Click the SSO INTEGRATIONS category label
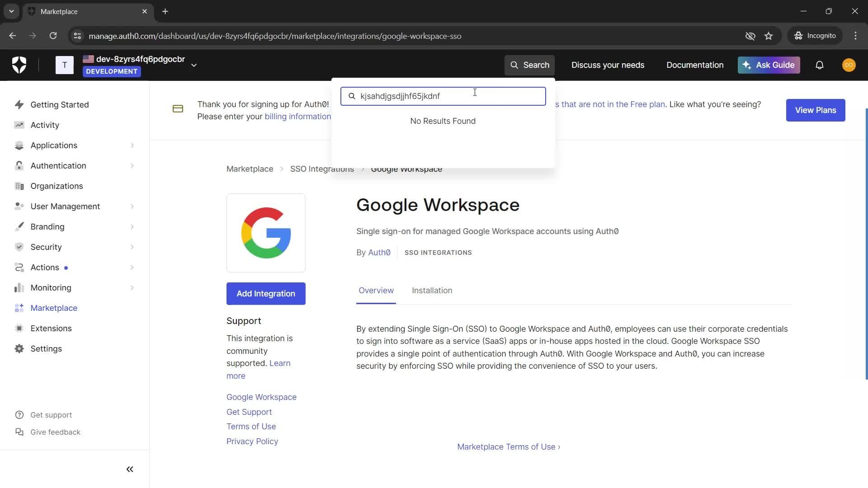The width and height of the screenshot is (868, 488). [438, 253]
